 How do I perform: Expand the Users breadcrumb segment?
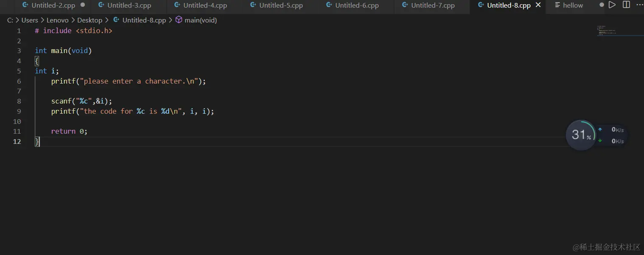point(30,20)
